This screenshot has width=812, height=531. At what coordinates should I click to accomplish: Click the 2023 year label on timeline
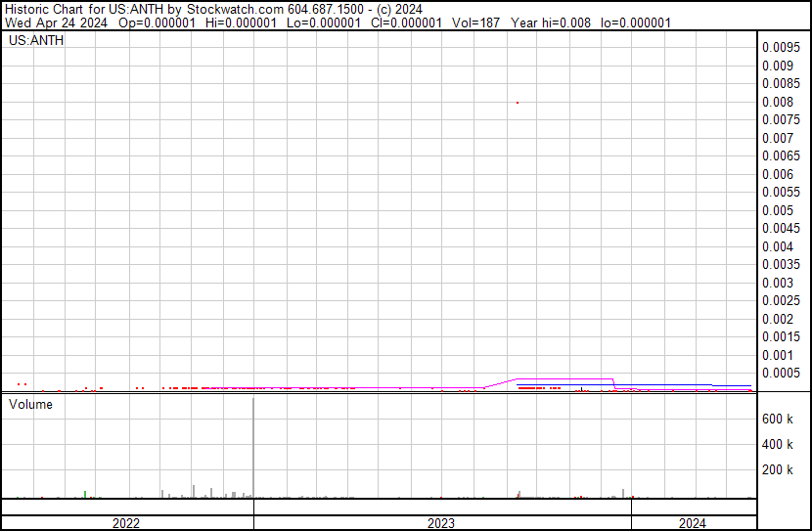coord(441,523)
